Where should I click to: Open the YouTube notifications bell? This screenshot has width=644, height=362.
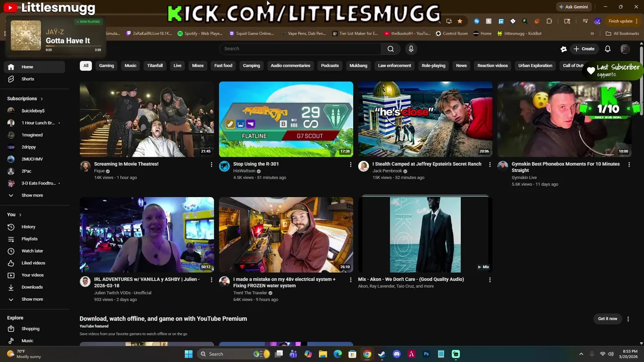tap(608, 49)
